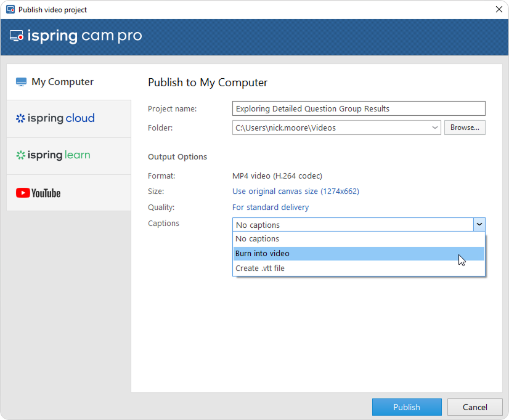The height and width of the screenshot is (420, 509).
Task: Select the iSpring Learn green icon
Action: point(21,156)
